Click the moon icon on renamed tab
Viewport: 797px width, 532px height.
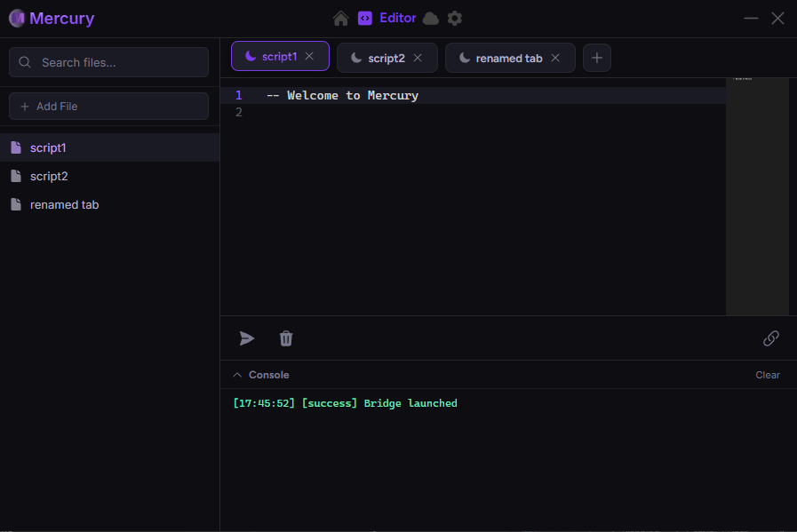click(x=464, y=58)
